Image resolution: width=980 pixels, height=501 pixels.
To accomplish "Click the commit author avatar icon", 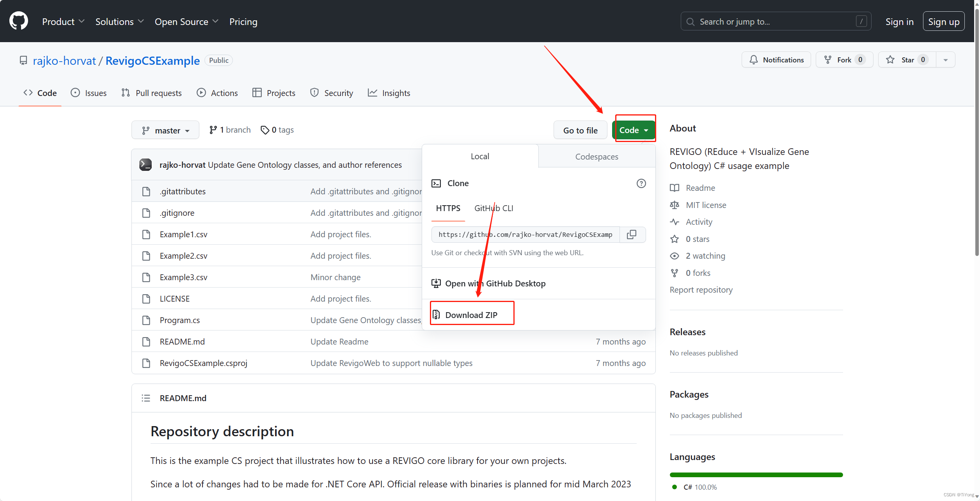I will pyautogui.click(x=146, y=165).
